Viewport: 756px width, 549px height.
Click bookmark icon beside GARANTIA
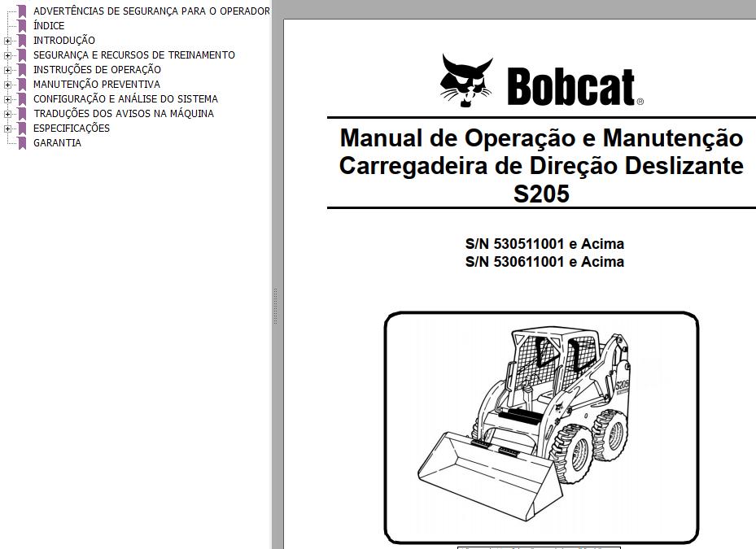pyautogui.click(x=22, y=143)
